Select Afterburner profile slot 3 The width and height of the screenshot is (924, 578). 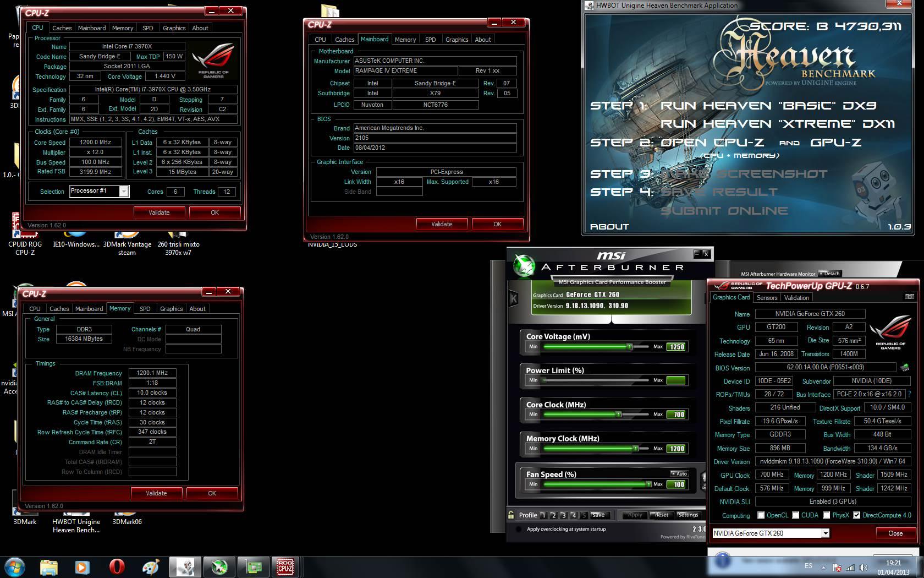click(x=563, y=515)
